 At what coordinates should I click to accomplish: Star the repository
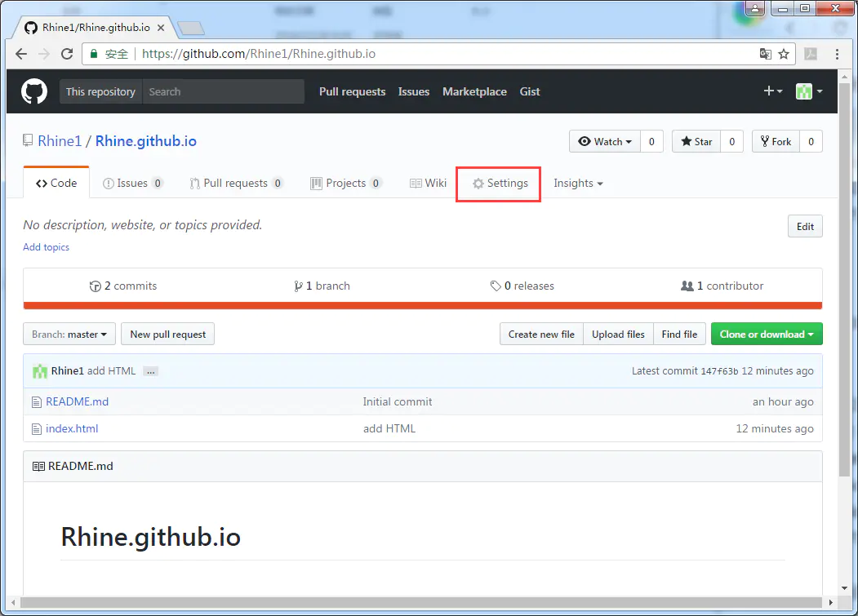[696, 141]
